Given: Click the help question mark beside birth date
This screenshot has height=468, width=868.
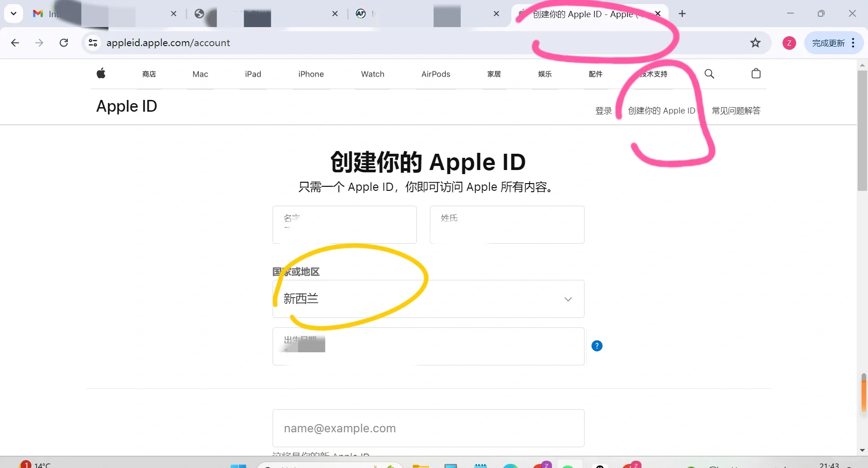Looking at the screenshot, I should [x=597, y=345].
